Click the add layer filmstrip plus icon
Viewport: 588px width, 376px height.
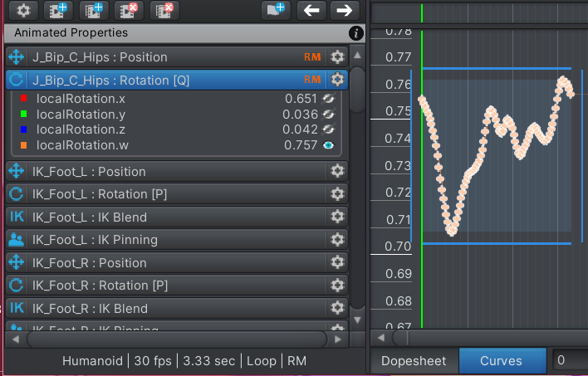pyautogui.click(x=94, y=10)
